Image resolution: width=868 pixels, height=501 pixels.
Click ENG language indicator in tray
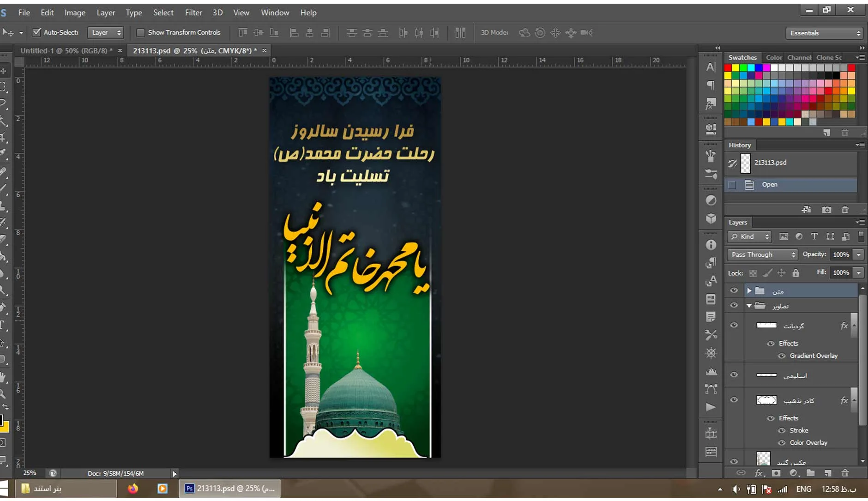[x=803, y=489]
